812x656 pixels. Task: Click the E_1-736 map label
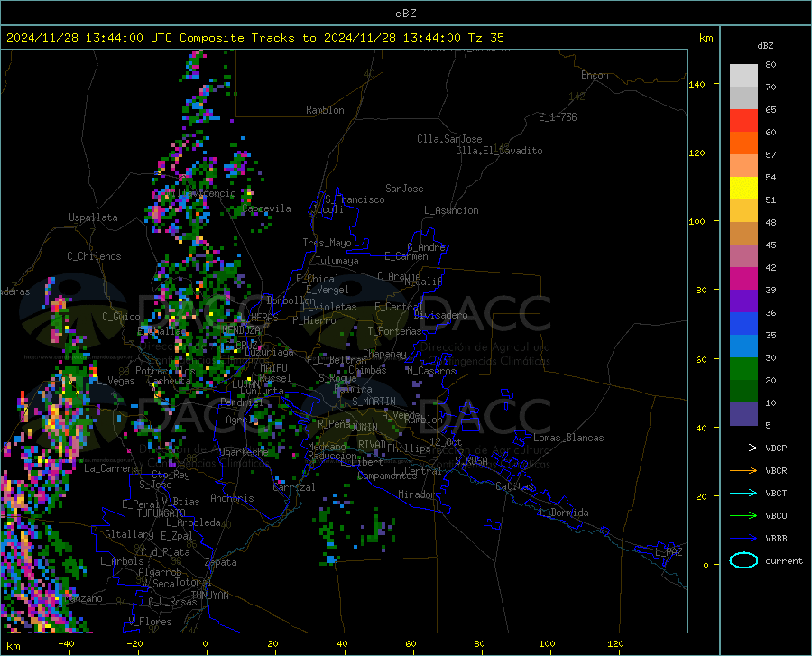pyautogui.click(x=558, y=117)
